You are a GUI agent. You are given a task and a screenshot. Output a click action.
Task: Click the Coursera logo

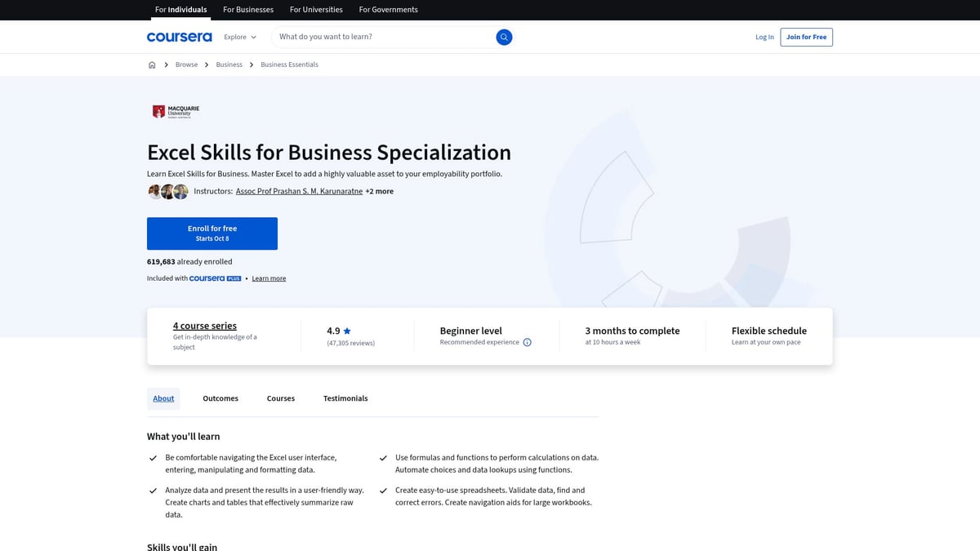click(179, 37)
